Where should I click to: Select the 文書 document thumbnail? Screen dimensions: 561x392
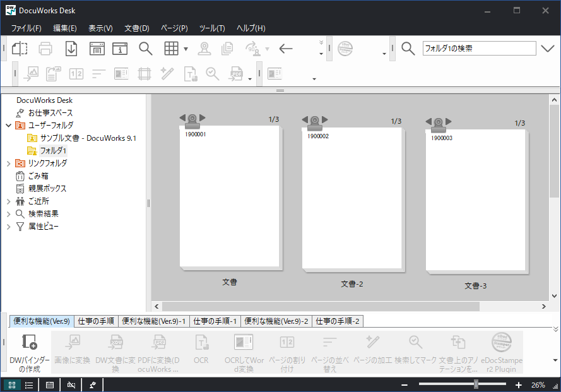pyautogui.click(x=230, y=197)
